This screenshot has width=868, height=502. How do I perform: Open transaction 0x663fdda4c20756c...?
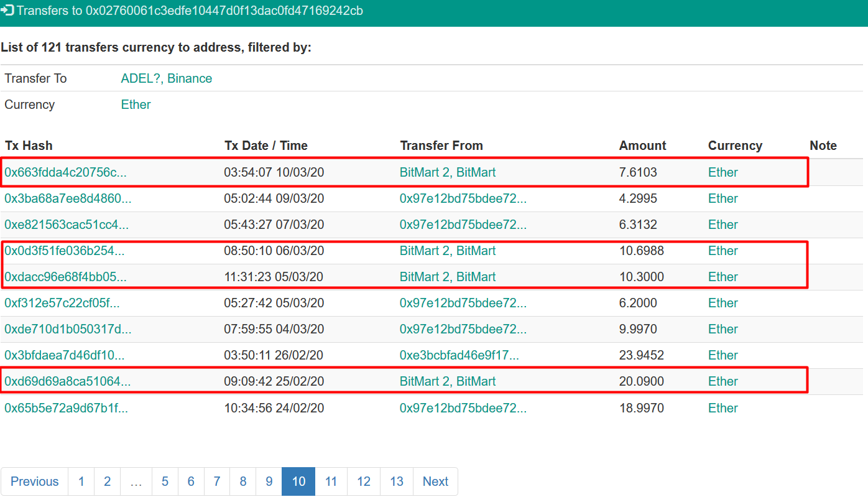(x=65, y=172)
